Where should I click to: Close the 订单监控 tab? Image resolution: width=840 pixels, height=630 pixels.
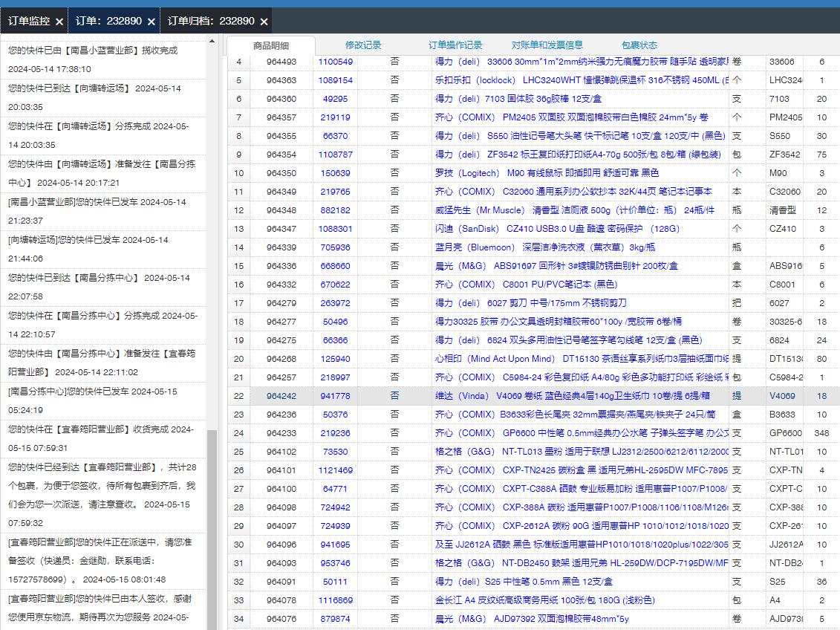pos(59,22)
